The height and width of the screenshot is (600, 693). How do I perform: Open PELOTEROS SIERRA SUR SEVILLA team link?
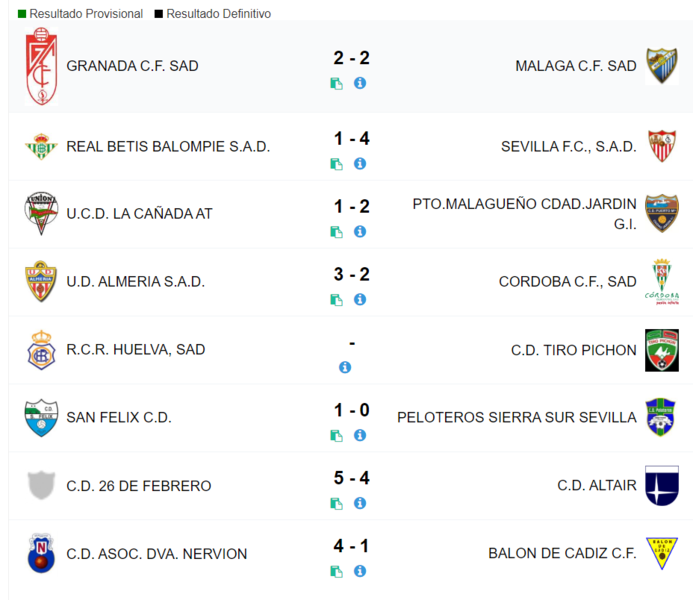point(517,418)
